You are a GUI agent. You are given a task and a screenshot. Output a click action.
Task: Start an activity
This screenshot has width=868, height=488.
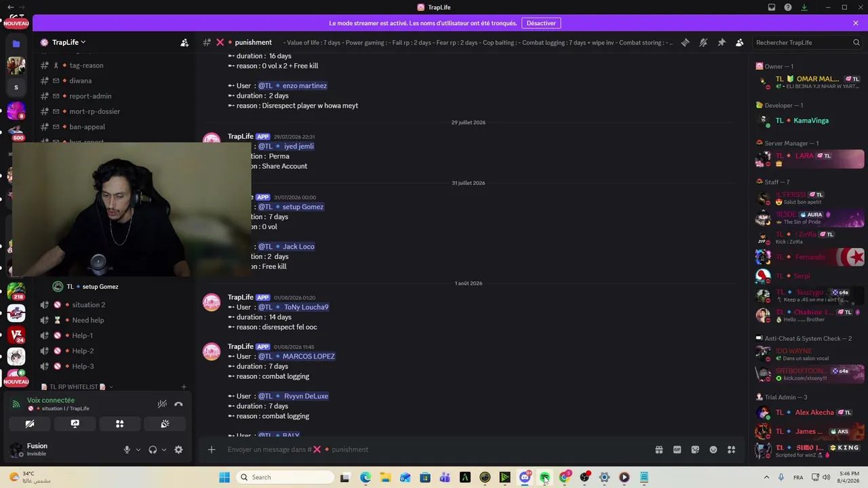point(119,424)
